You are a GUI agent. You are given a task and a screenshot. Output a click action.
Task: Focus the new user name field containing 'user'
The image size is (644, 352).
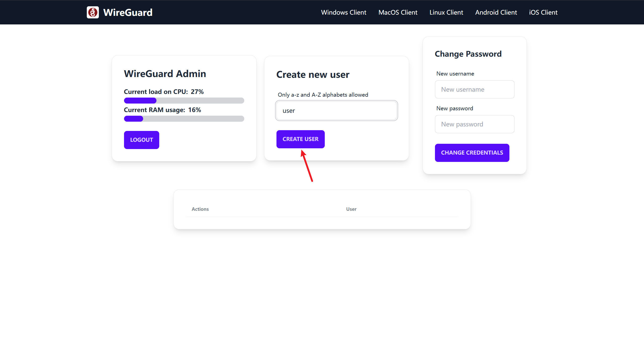coord(336,111)
